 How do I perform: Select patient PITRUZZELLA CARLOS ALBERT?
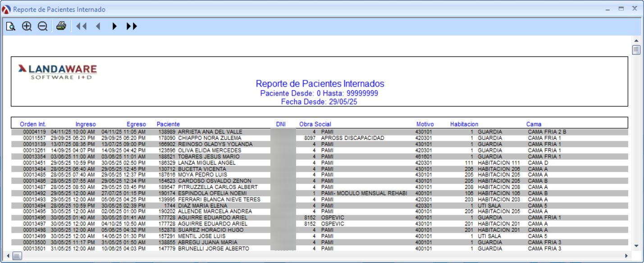pos(218,187)
